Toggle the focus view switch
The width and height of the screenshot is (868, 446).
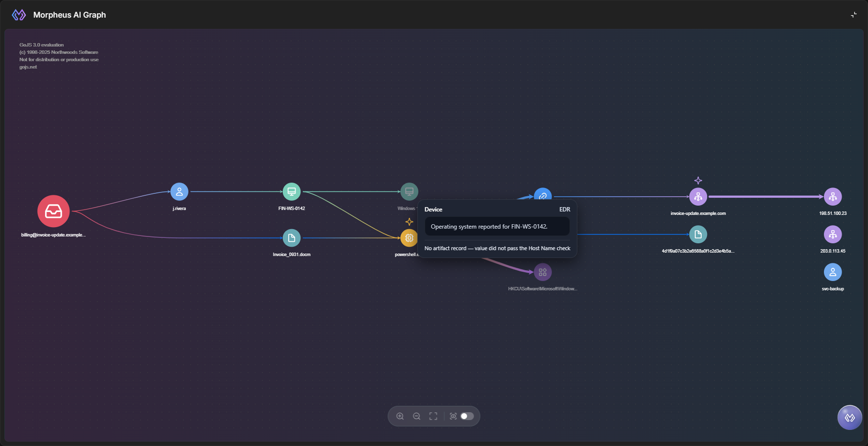467,416
